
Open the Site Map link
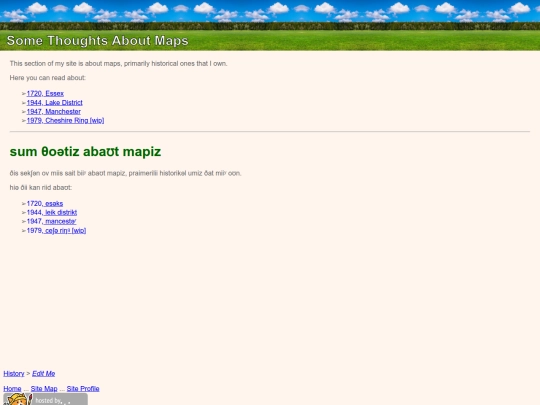coord(44,388)
